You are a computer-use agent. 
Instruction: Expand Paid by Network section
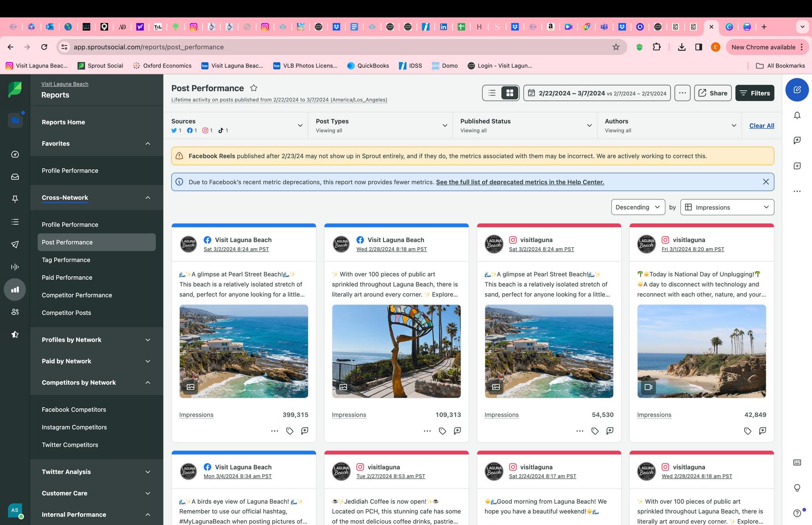coord(96,361)
